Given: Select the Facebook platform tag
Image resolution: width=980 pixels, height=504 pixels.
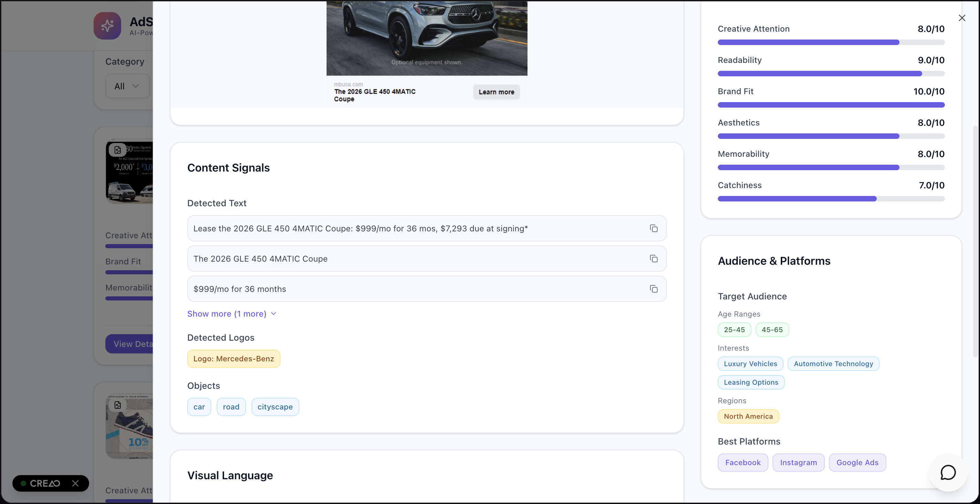Looking at the screenshot, I should pos(742,462).
